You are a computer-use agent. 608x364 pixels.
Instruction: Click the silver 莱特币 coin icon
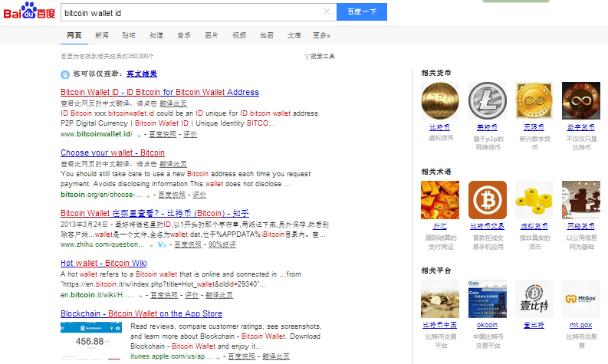pos(488,100)
